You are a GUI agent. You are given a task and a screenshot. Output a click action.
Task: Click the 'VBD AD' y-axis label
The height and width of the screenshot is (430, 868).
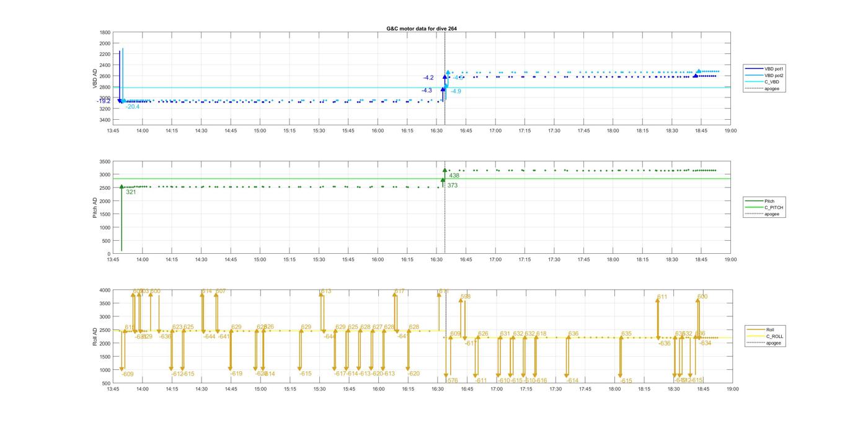(95, 79)
